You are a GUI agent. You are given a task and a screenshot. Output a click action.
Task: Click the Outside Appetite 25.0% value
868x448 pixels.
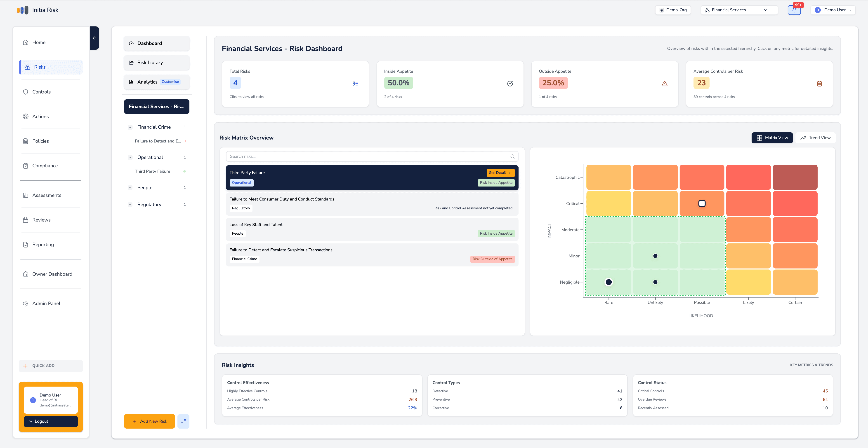553,83
